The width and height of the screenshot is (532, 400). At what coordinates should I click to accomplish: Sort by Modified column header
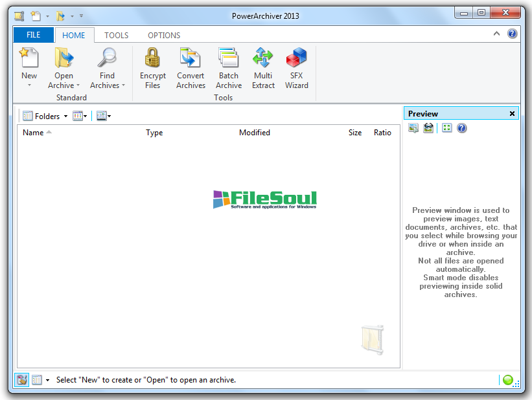click(x=255, y=133)
